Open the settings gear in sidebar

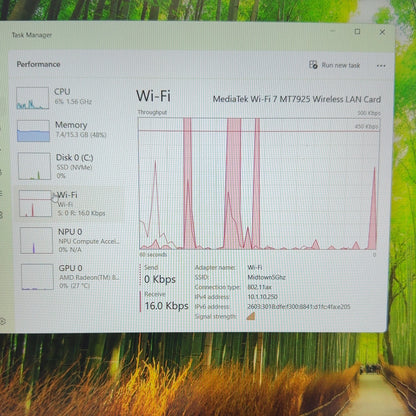click(x=3, y=321)
